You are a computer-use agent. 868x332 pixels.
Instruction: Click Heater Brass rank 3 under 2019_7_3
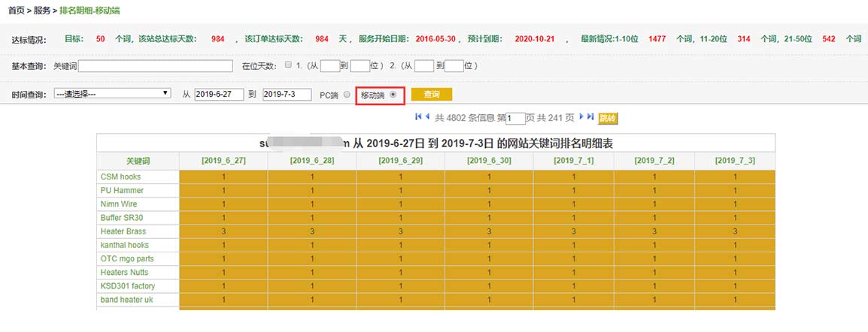(x=735, y=231)
